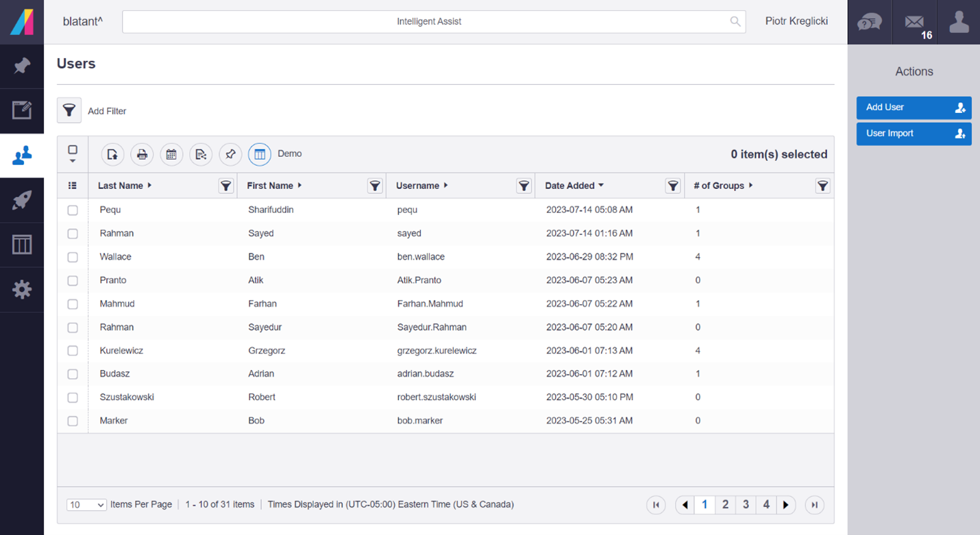
Task: Click the colorful app logo
Action: 22,22
